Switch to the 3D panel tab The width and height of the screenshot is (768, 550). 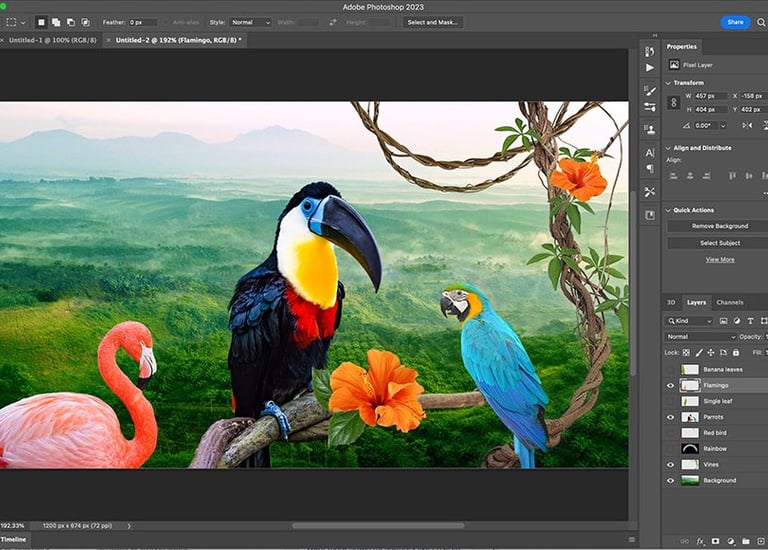coord(671,303)
